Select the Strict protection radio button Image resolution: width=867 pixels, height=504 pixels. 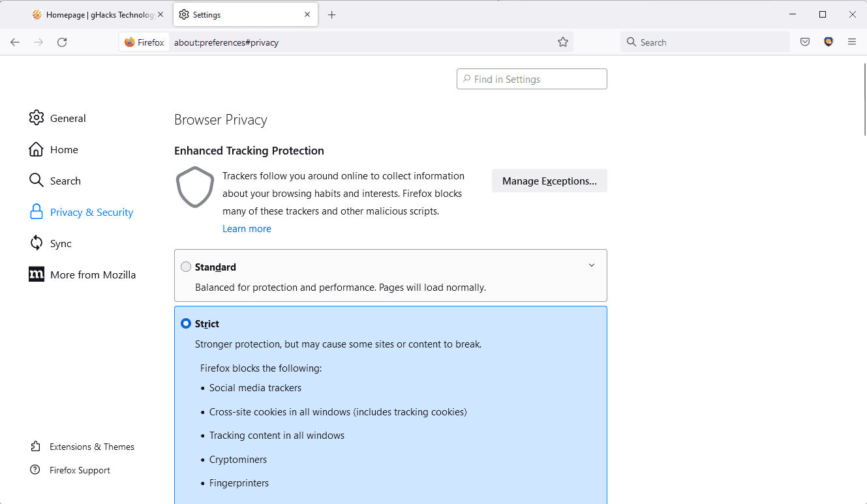[x=186, y=323]
